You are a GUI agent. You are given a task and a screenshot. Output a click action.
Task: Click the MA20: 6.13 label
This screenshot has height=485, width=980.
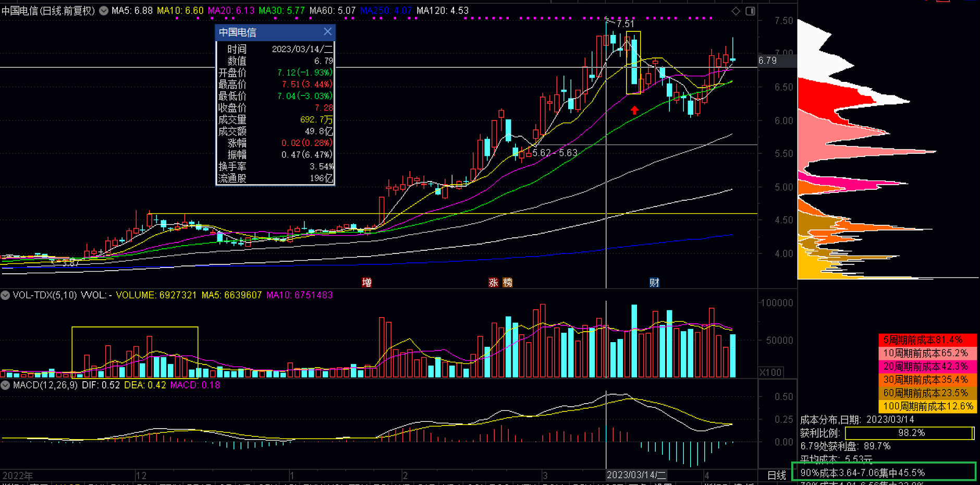(x=231, y=10)
